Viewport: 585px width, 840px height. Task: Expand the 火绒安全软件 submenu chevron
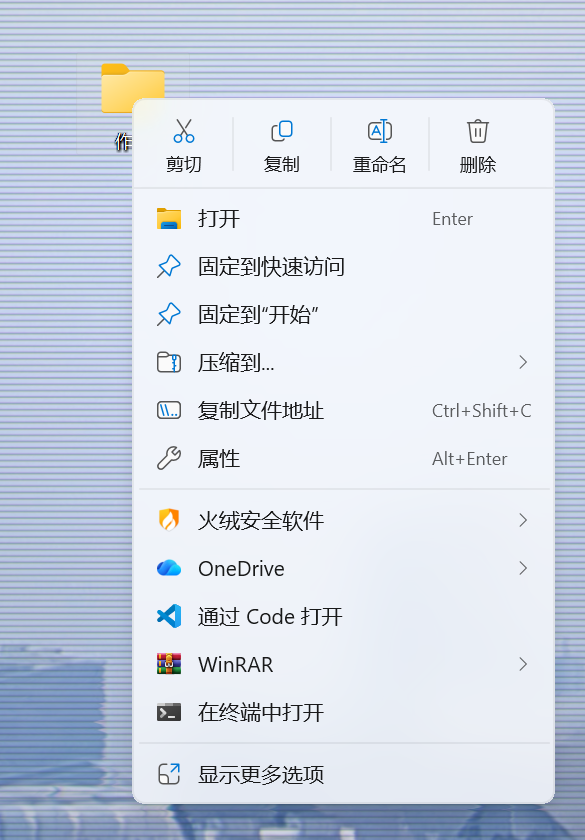(x=523, y=520)
